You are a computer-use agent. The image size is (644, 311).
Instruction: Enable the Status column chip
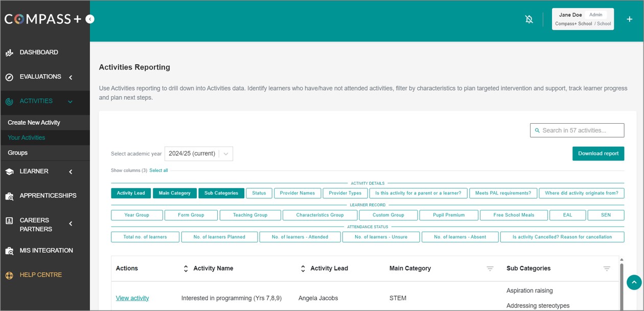click(259, 193)
